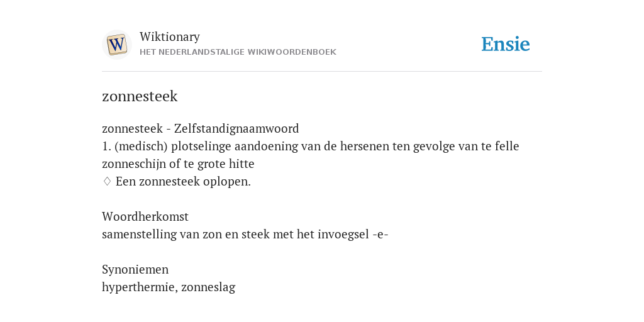Click the diamond bullet before example sentence

point(107,181)
